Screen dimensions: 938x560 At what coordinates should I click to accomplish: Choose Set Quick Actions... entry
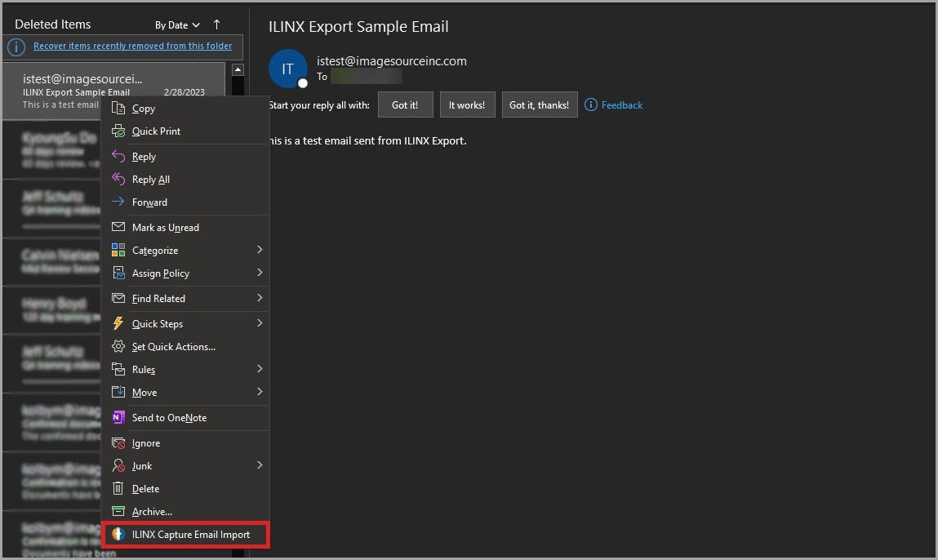pyautogui.click(x=185, y=346)
